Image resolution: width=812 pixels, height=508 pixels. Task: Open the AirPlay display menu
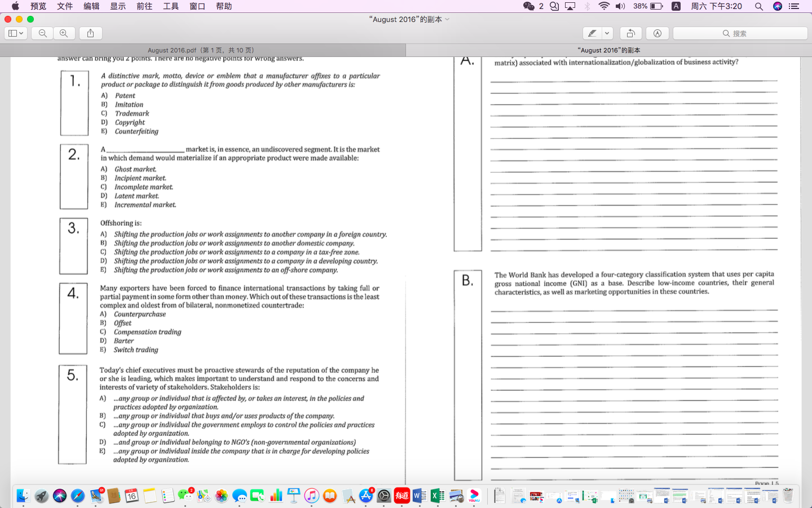570,6
